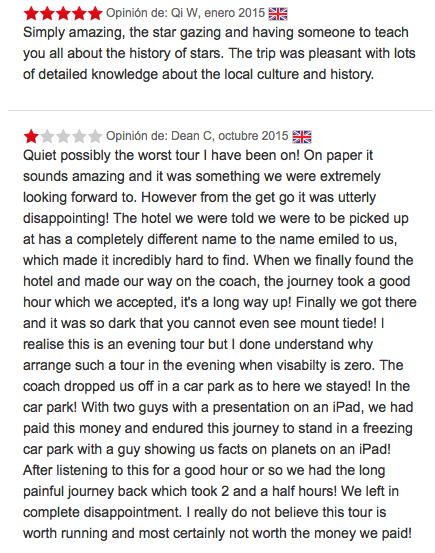Click the 'Simply amazing' review text

[x=219, y=53]
